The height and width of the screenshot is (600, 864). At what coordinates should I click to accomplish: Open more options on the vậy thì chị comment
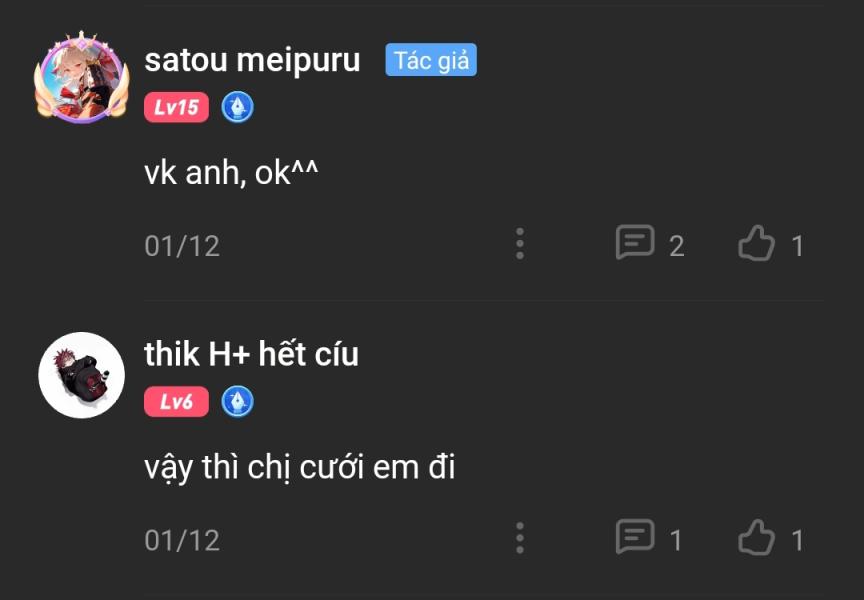pyautogui.click(x=520, y=538)
